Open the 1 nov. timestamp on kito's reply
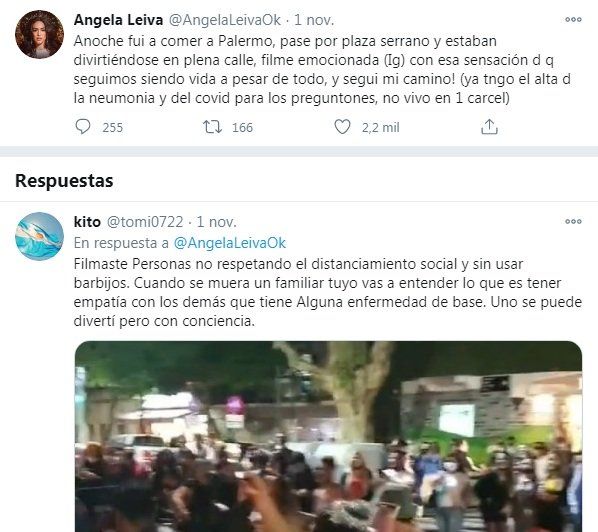This screenshot has width=598, height=532. click(216, 222)
